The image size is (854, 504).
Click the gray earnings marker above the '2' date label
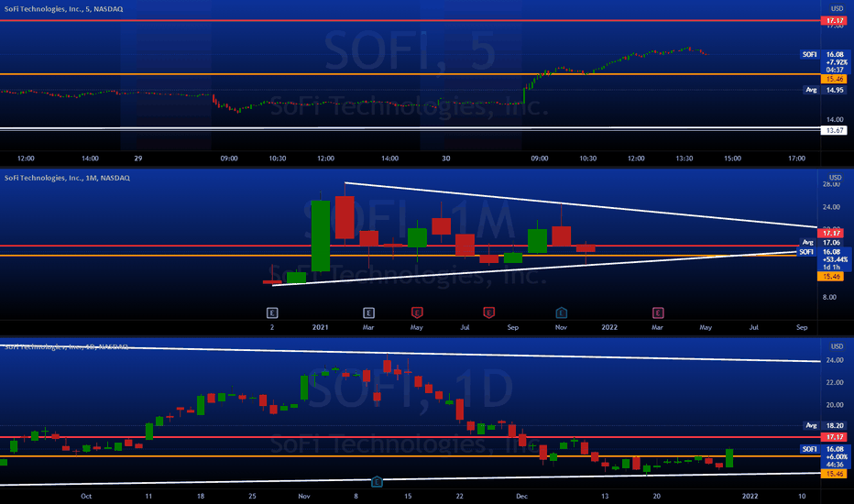click(272, 312)
